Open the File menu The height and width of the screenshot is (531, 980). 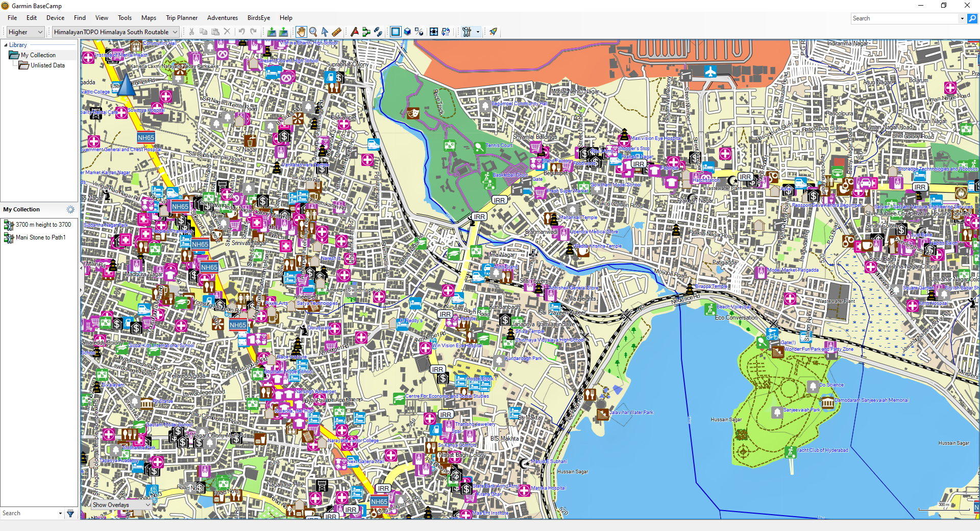tap(12, 18)
